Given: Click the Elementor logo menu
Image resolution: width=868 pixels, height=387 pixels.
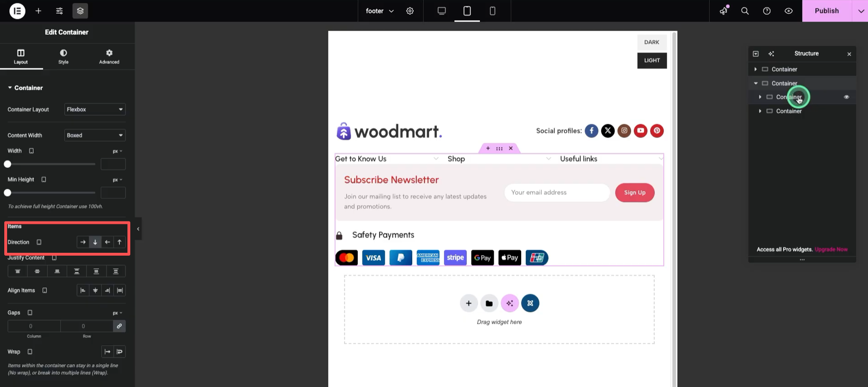Looking at the screenshot, I should (18, 11).
